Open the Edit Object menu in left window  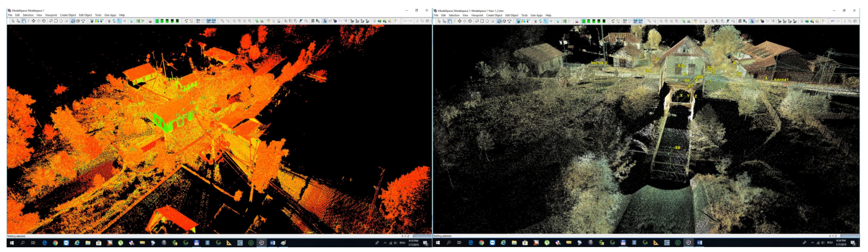click(x=85, y=15)
